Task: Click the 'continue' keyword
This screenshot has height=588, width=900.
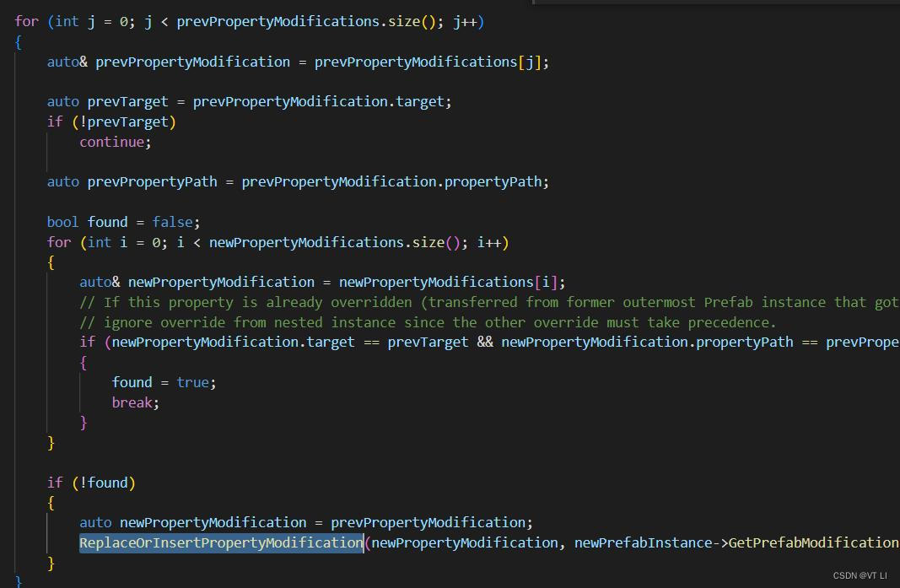Action: (111, 142)
